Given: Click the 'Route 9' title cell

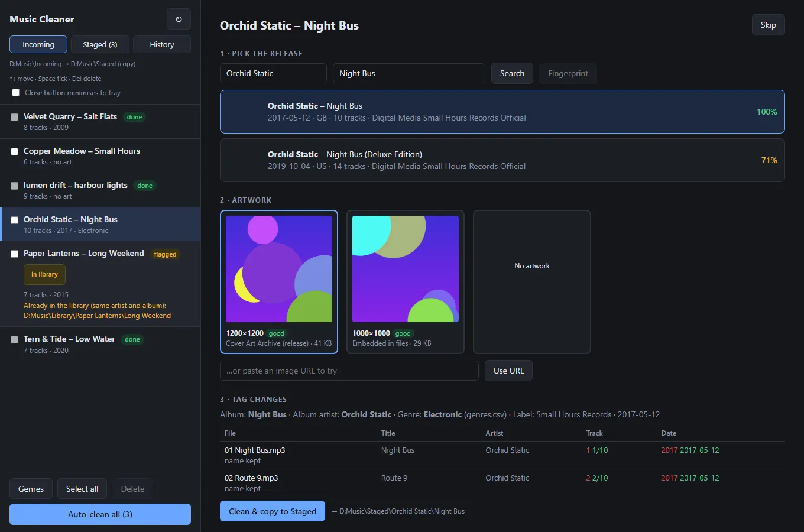Looking at the screenshot, I should click(394, 478).
